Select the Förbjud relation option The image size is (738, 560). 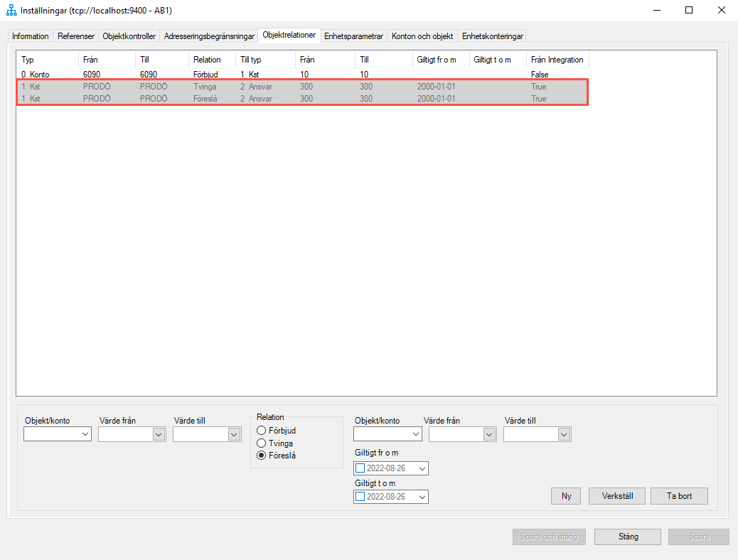(262, 430)
